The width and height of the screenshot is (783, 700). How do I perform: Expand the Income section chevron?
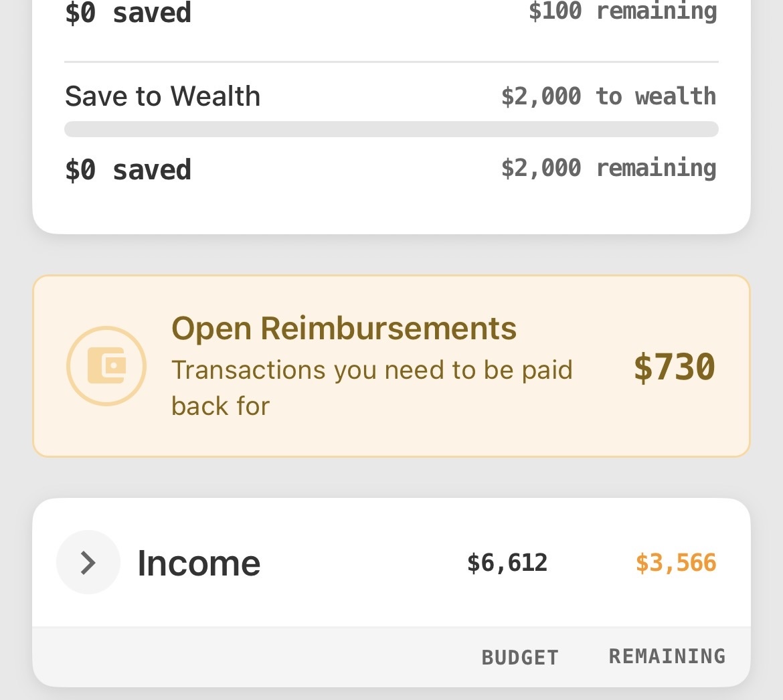(x=88, y=562)
